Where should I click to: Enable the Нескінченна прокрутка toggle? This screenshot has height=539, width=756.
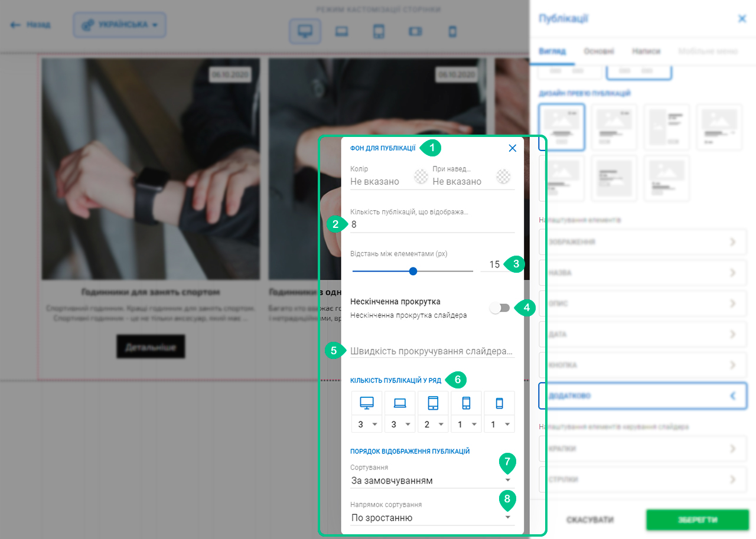point(500,308)
